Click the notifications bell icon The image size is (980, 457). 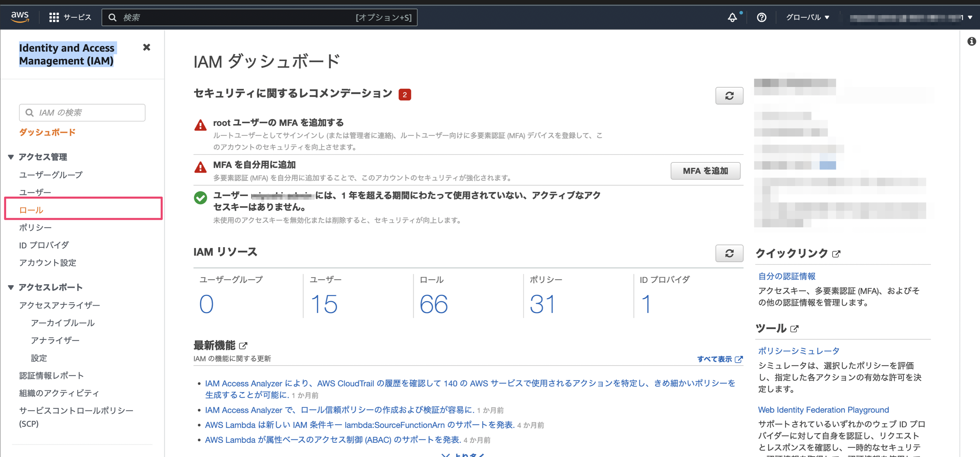click(732, 17)
